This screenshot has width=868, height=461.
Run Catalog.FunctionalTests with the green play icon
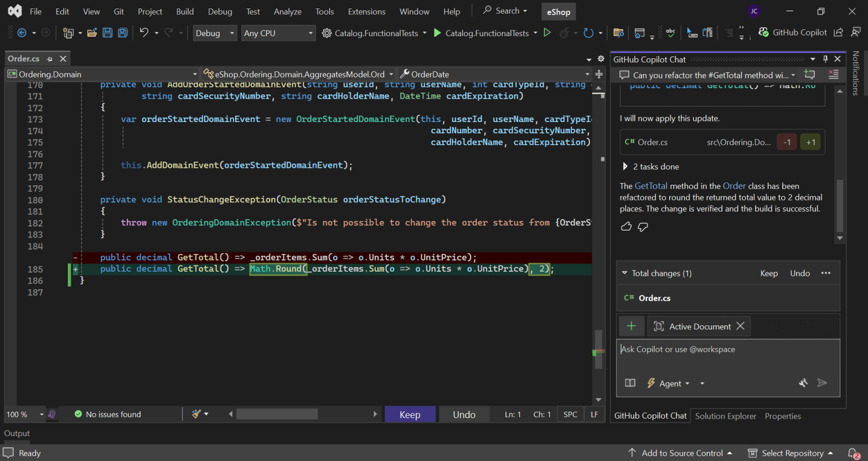pos(437,33)
